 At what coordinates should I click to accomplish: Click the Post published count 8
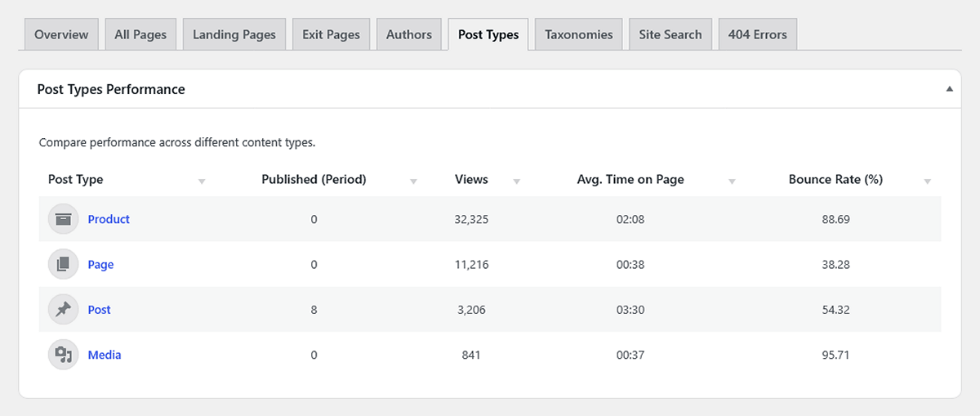[x=314, y=310]
